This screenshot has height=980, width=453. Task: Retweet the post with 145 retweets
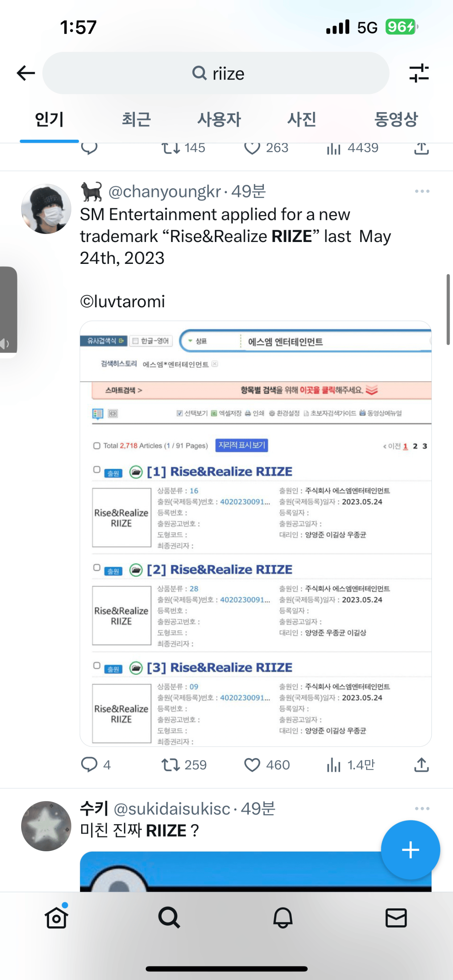click(183, 148)
